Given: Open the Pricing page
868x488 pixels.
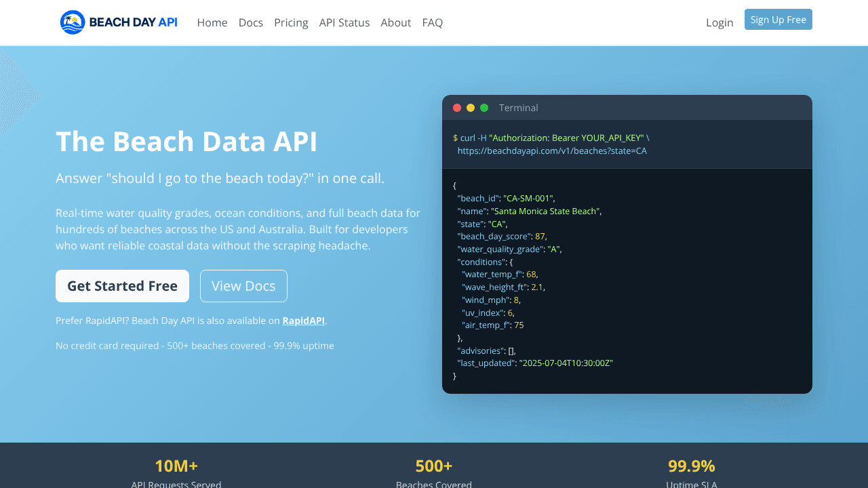Looking at the screenshot, I should pos(291,22).
